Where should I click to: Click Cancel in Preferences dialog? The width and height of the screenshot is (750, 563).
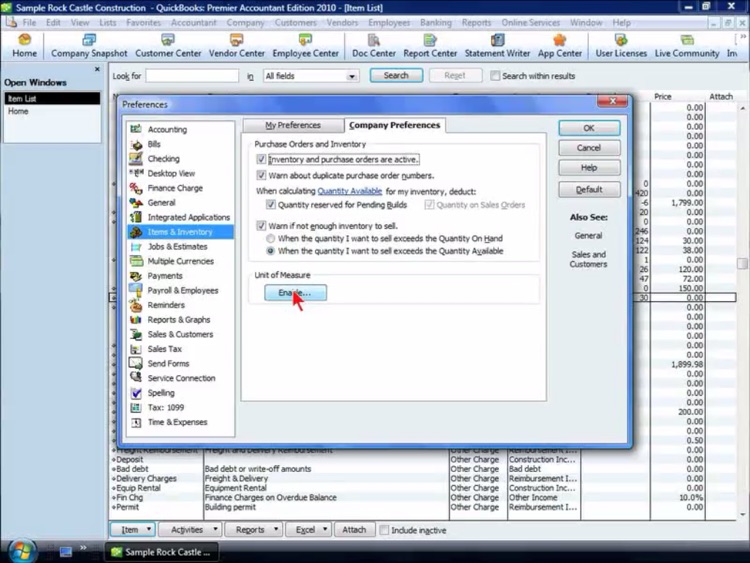coord(589,148)
